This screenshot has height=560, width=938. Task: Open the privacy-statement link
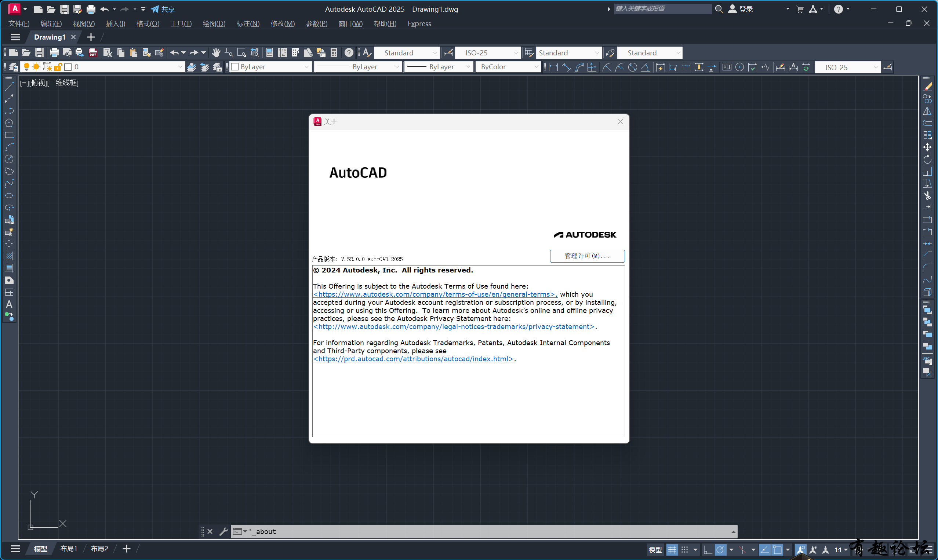pyautogui.click(x=454, y=326)
